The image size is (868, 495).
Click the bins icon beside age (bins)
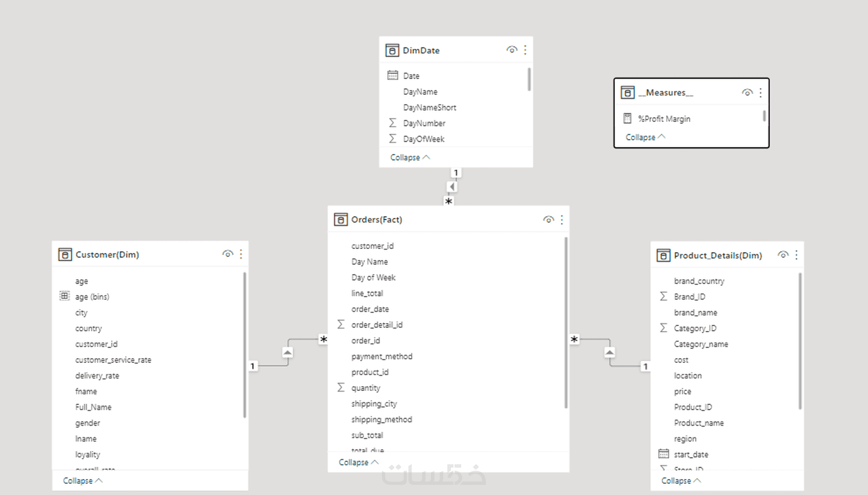click(64, 296)
